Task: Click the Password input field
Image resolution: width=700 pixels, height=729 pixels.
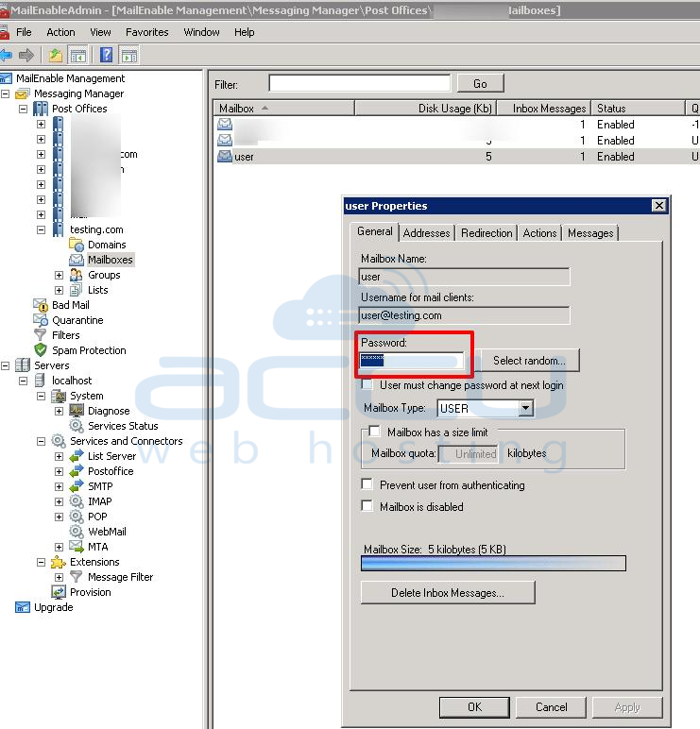Action: point(412,361)
